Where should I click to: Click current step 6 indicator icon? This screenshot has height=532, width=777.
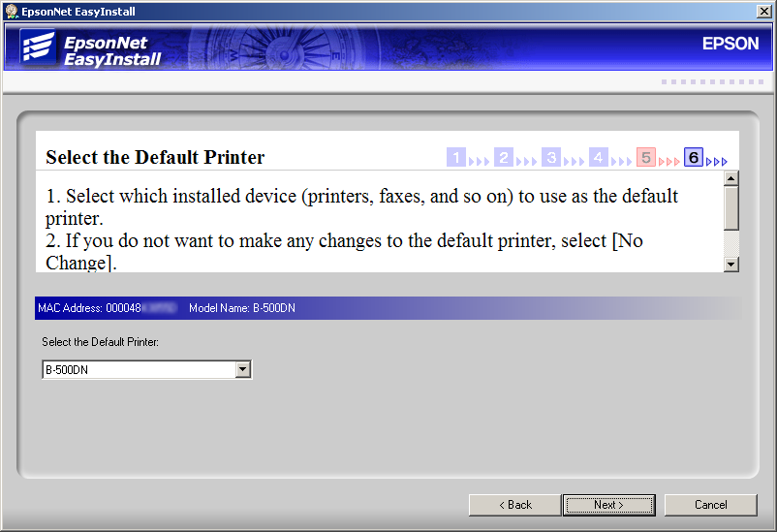tap(694, 157)
